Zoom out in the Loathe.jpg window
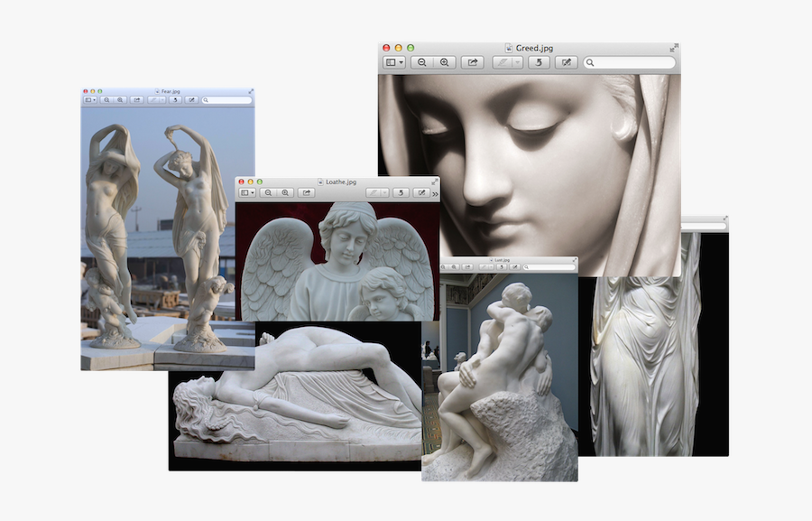 point(268,193)
